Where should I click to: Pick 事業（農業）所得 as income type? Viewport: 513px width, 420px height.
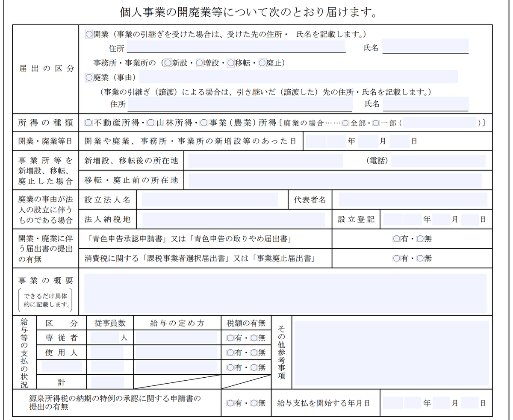pyautogui.click(x=204, y=123)
